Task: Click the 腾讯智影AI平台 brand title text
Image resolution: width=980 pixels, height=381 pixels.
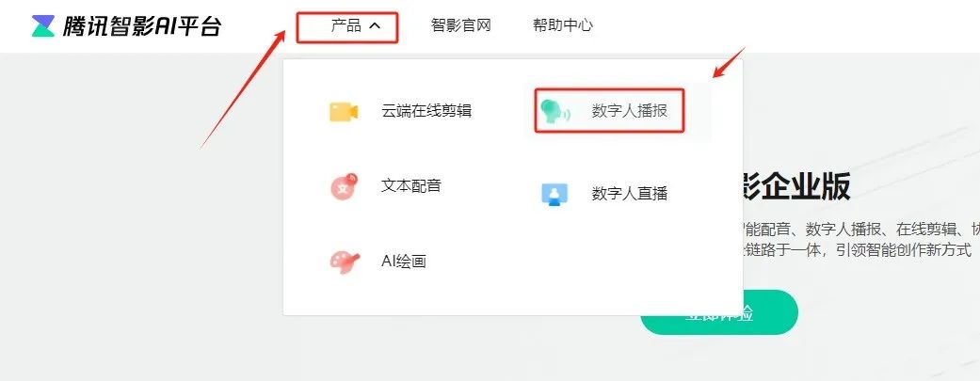Action: [142, 26]
